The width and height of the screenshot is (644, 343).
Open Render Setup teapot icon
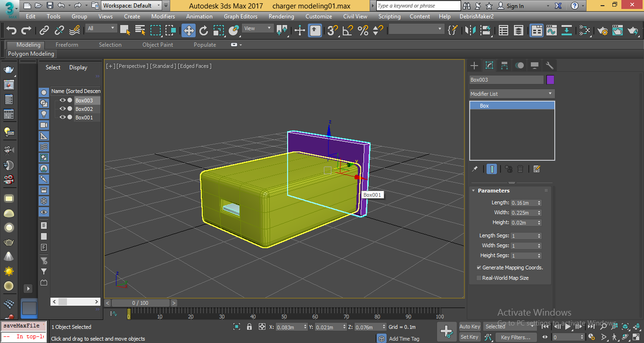click(603, 31)
